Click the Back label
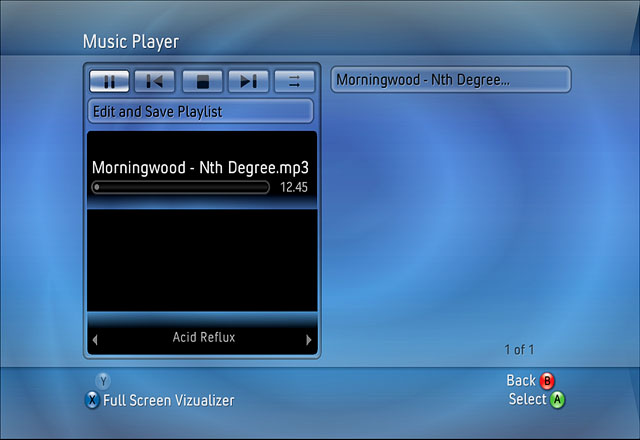Viewport: 640px width, 440px height. tap(521, 380)
